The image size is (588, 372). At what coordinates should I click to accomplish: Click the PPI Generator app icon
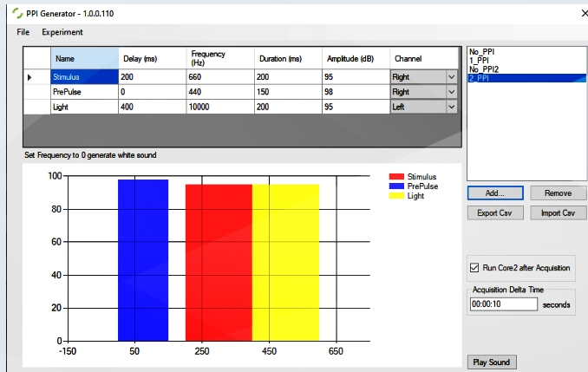tap(9, 12)
